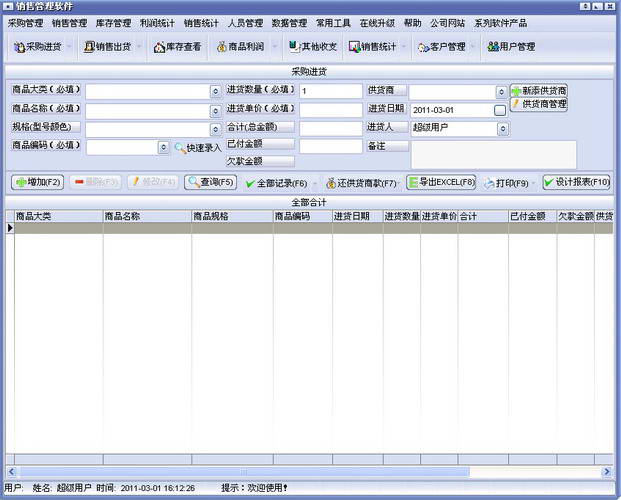This screenshot has height=500, width=621.
Task: Open the 公司网站 menu
Action: [x=448, y=23]
